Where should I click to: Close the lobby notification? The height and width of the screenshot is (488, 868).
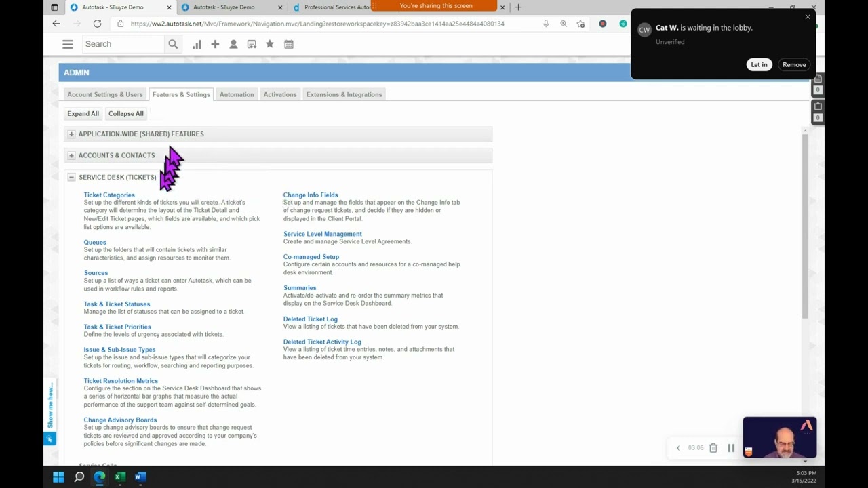[808, 17]
